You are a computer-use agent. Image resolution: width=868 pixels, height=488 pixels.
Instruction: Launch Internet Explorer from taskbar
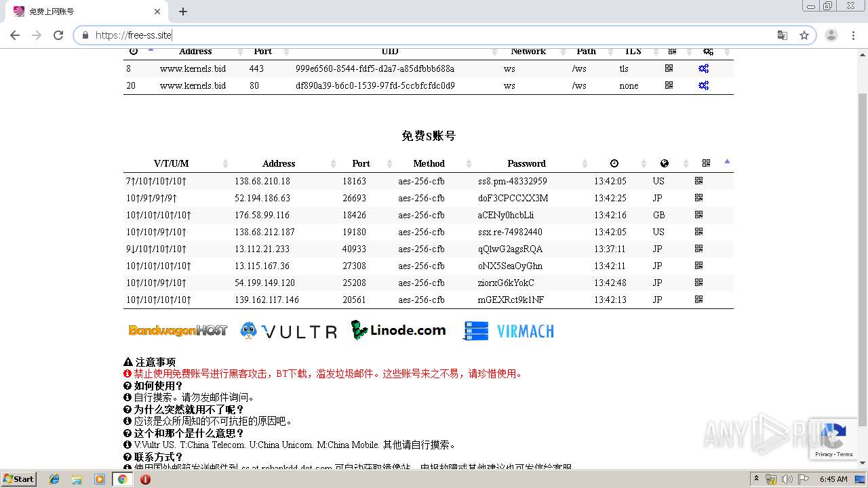[x=54, y=479]
